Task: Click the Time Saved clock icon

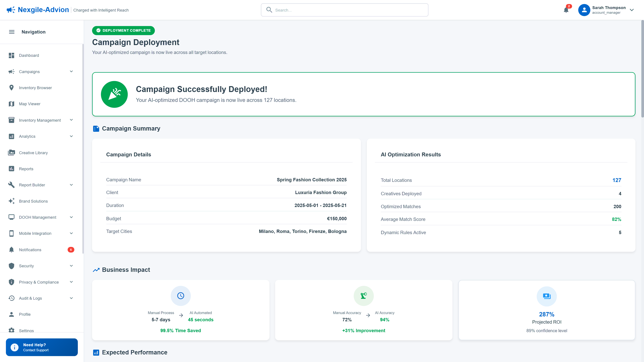Action: tap(180, 296)
